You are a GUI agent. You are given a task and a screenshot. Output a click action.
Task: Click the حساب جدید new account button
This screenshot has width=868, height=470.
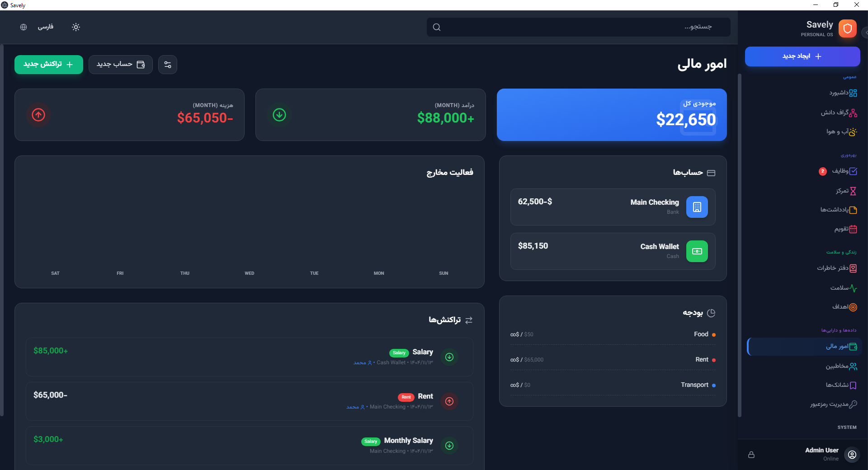point(120,65)
